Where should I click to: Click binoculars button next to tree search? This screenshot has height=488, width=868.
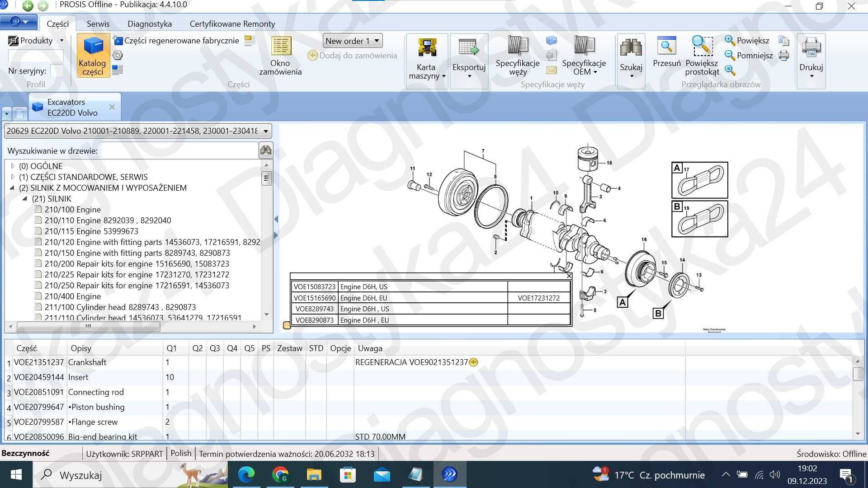266,150
